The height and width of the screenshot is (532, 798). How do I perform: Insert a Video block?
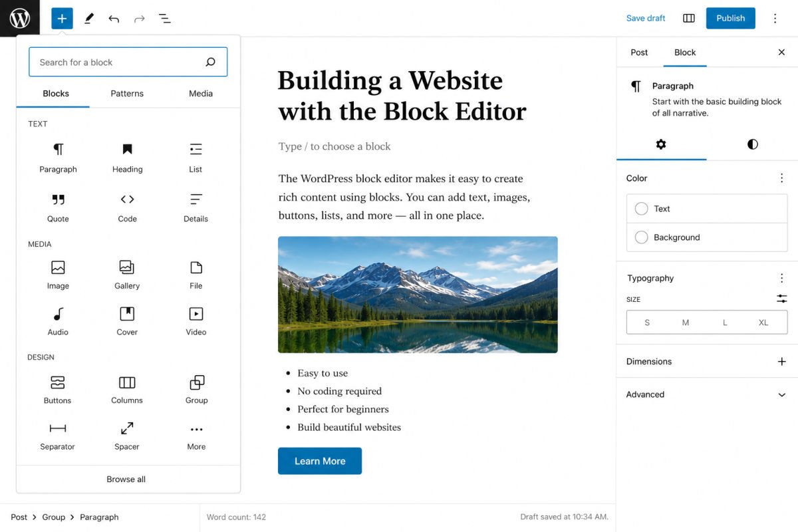click(x=196, y=321)
